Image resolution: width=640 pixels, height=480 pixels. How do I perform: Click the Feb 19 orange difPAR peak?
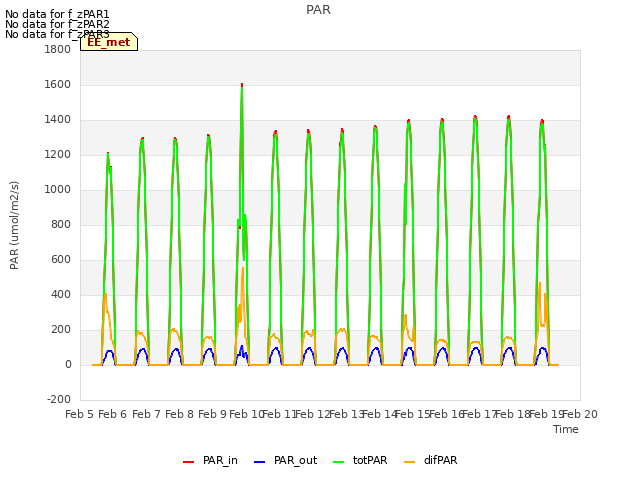click(x=540, y=283)
